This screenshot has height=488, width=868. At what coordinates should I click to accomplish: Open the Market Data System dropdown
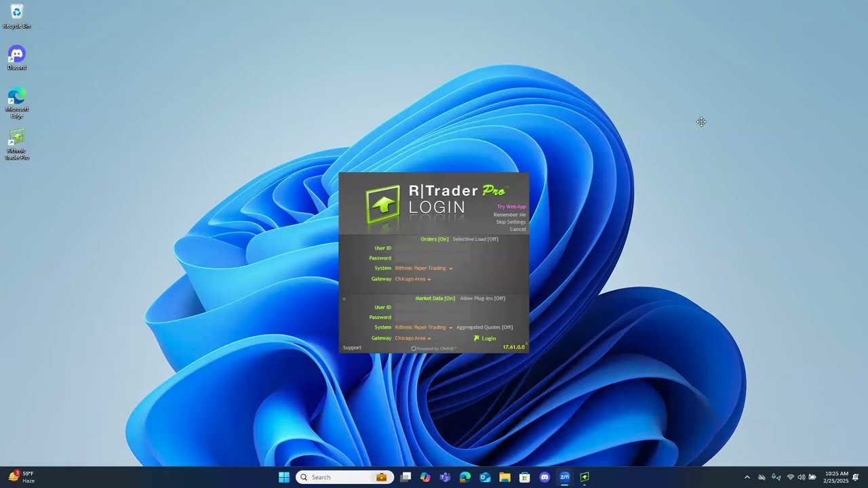[x=424, y=327]
